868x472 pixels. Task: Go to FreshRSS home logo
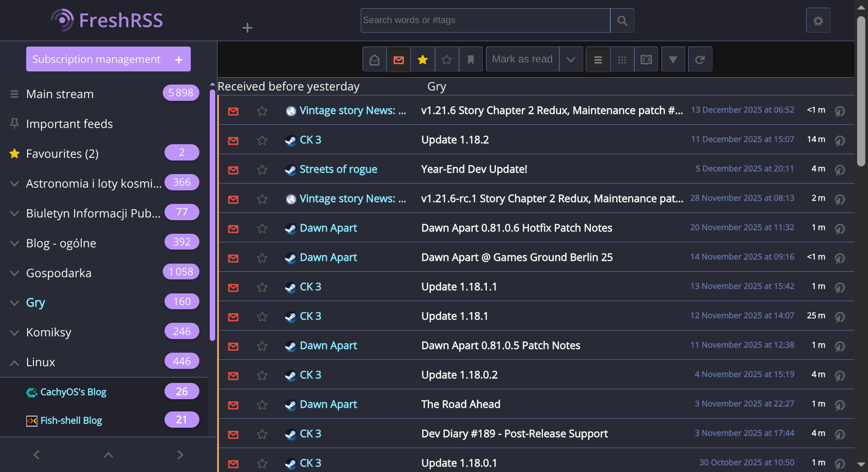(107, 20)
